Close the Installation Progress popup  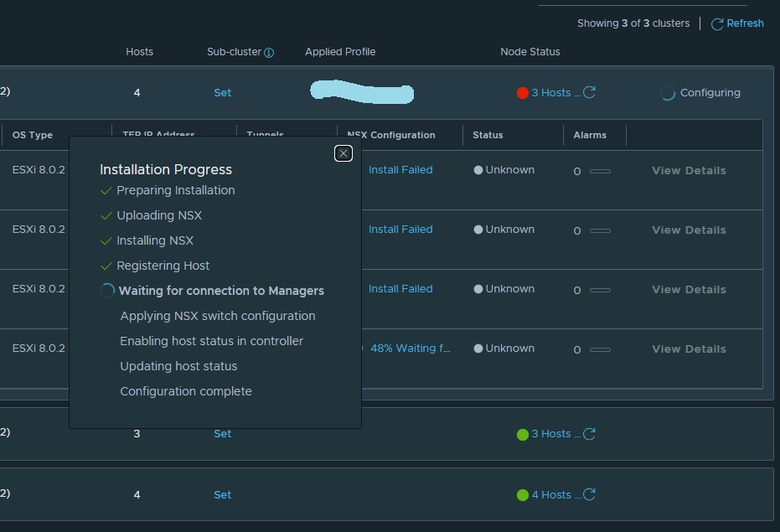click(x=343, y=153)
